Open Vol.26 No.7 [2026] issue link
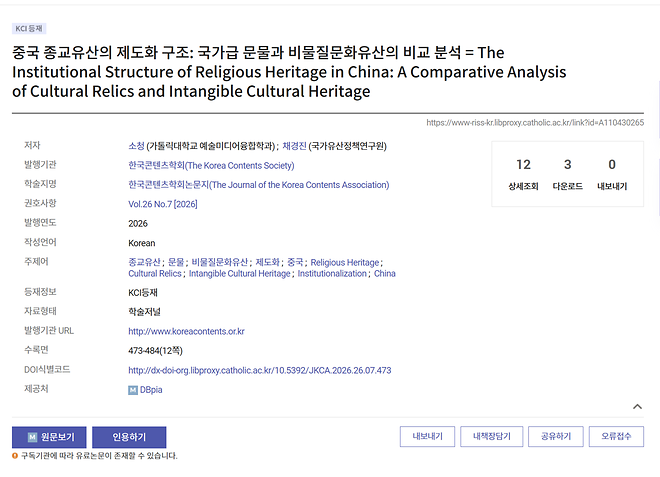Screen dimensions: 660x477 click(x=163, y=204)
